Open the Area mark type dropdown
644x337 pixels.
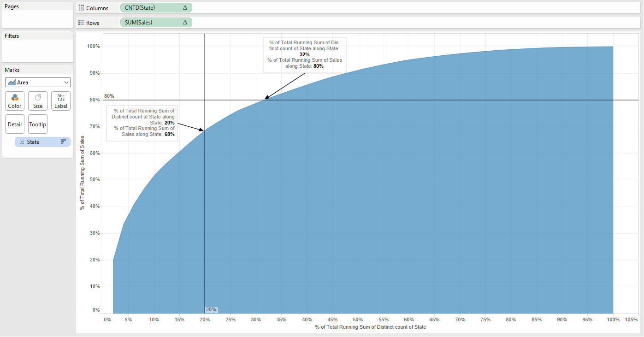click(38, 83)
